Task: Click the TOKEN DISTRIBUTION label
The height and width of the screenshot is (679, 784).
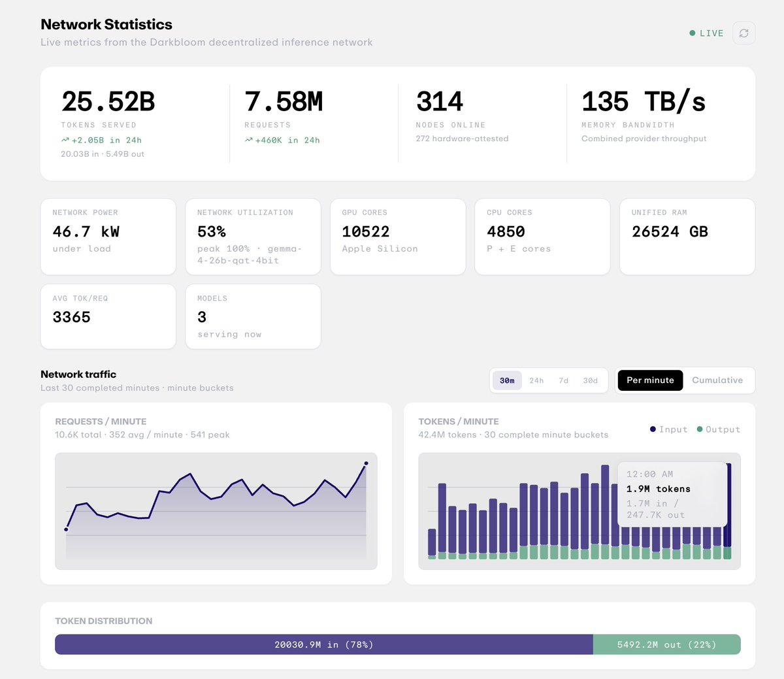Action: click(x=104, y=621)
